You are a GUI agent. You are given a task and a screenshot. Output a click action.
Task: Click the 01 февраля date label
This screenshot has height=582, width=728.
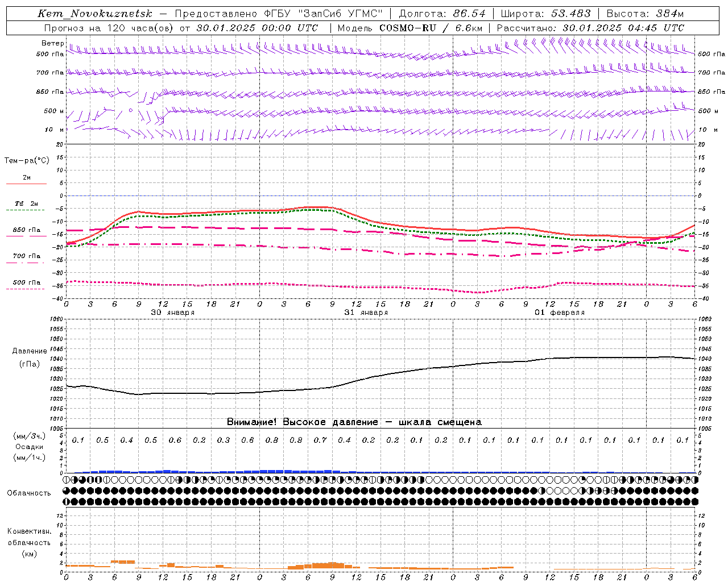coord(560,313)
